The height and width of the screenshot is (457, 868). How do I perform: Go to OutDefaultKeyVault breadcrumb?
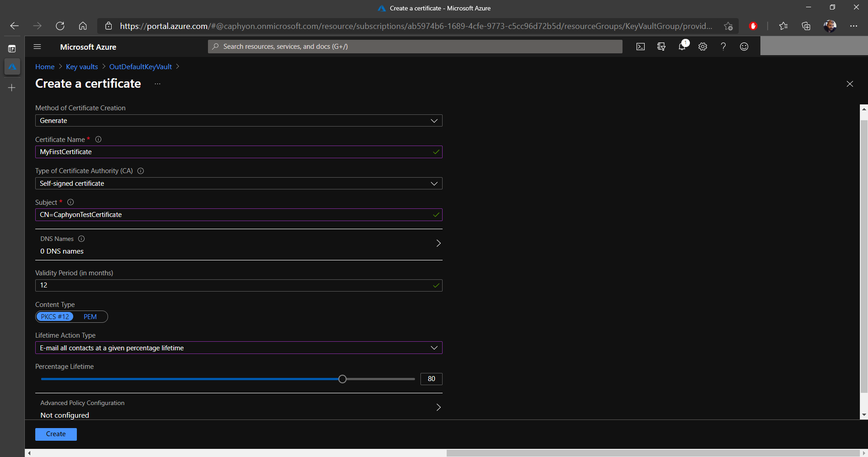point(141,66)
